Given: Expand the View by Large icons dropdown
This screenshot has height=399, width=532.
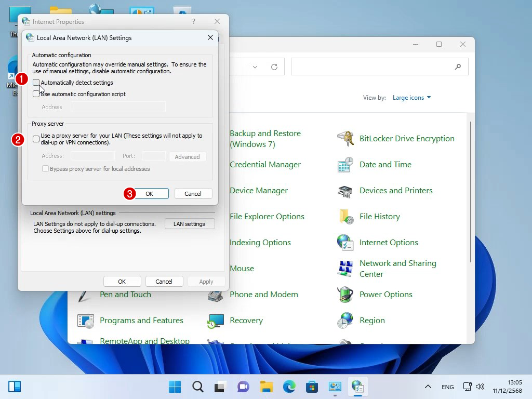Looking at the screenshot, I should pos(411,98).
